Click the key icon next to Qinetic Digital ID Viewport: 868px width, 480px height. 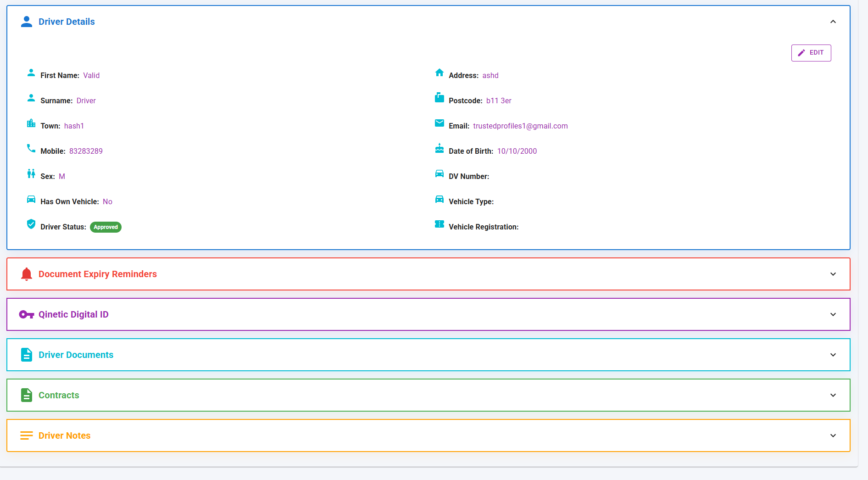(x=26, y=314)
